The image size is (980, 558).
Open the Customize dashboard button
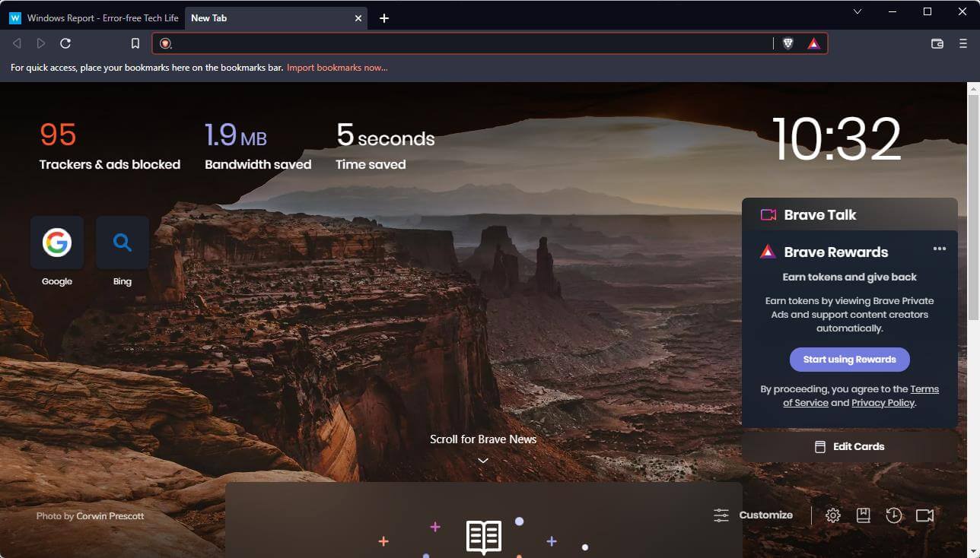point(753,515)
